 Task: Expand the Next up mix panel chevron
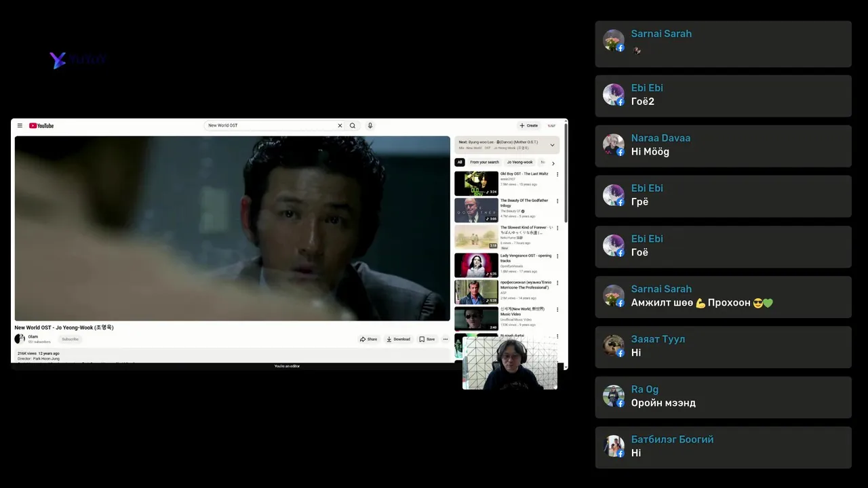[x=552, y=144]
